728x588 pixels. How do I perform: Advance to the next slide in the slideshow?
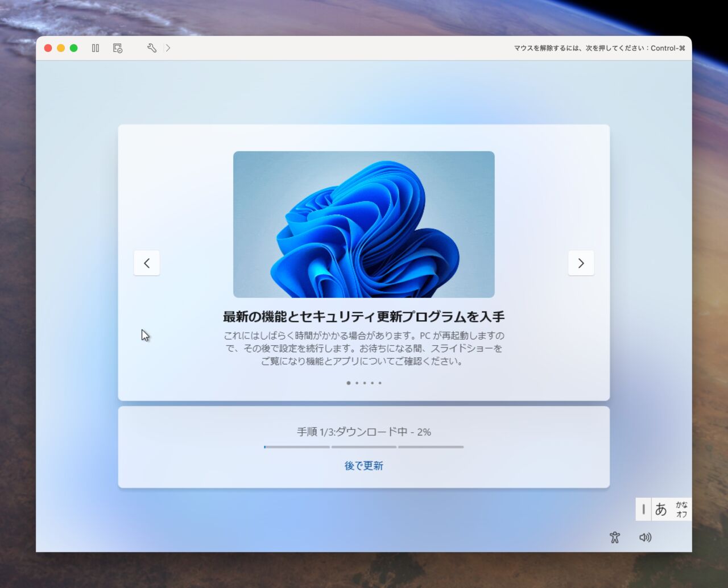(581, 263)
